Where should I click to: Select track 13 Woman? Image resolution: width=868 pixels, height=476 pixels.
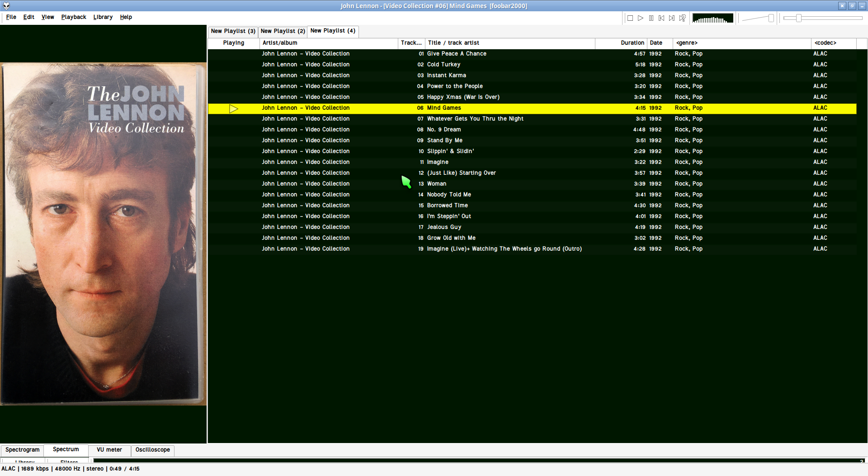pos(532,184)
